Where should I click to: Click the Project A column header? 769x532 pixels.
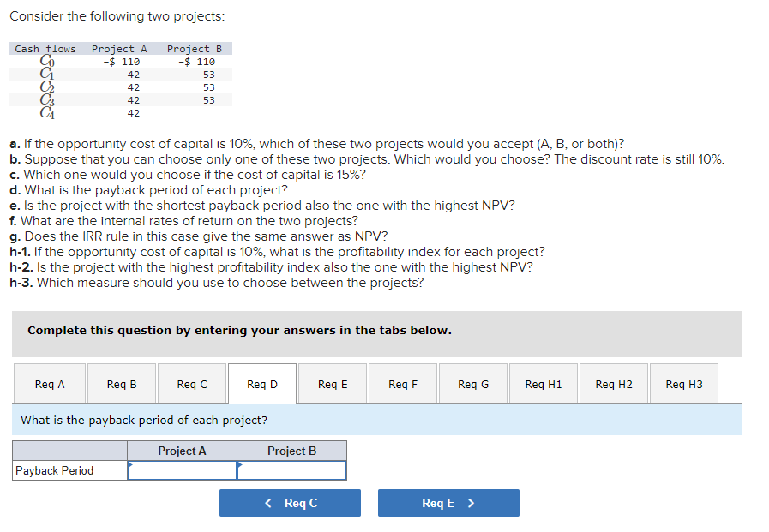coord(182,451)
